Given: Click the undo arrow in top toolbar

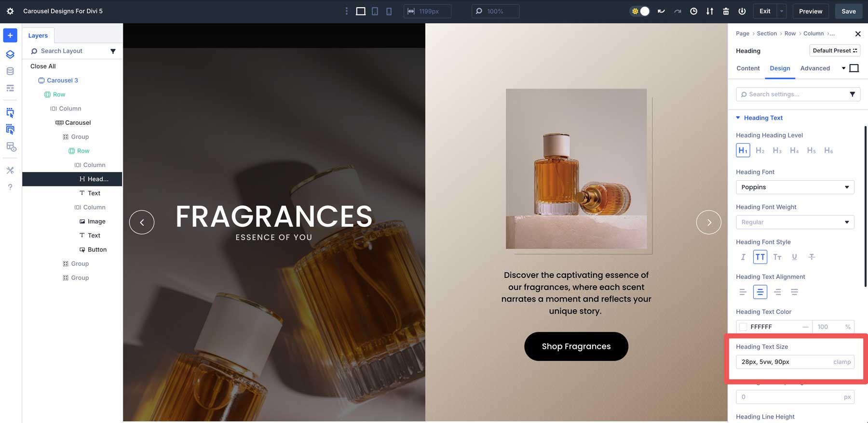Looking at the screenshot, I should tap(661, 11).
